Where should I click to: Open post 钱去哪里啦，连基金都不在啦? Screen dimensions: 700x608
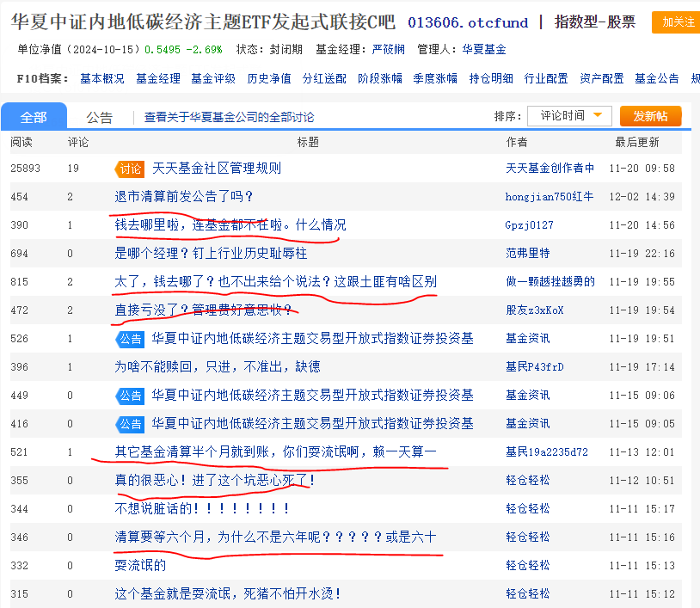click(x=230, y=225)
